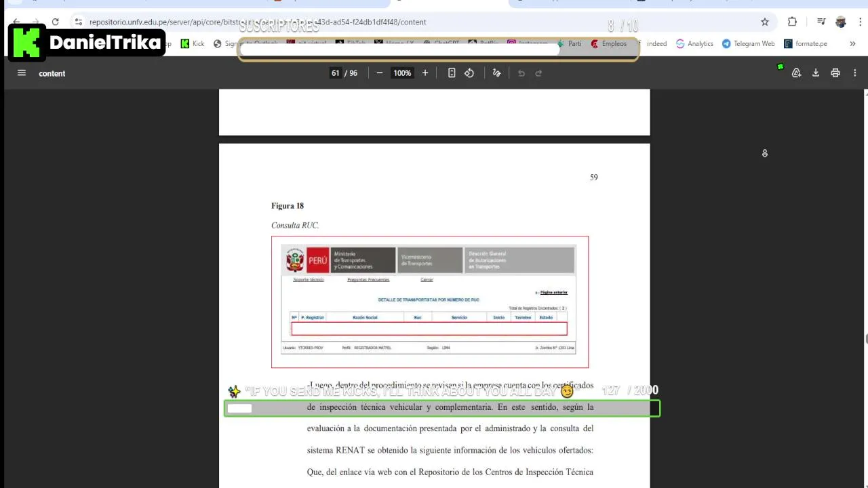
Task: Zoom out of the PDF document
Action: [380, 73]
